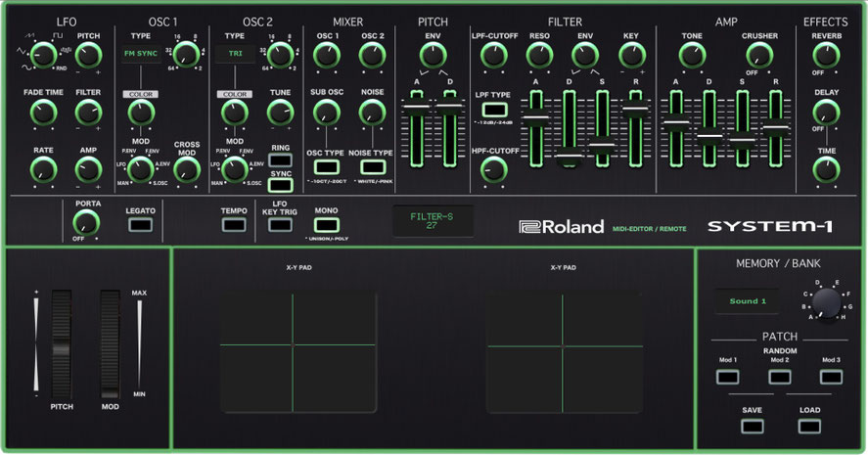
Task: Click the Mod 2 random patch button
Action: pyautogui.click(x=779, y=378)
